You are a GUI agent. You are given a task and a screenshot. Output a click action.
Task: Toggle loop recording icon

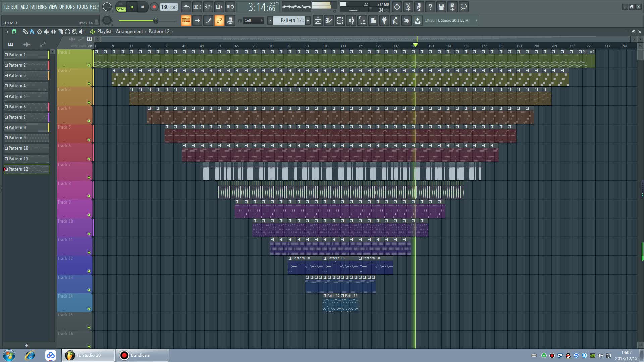point(230,7)
